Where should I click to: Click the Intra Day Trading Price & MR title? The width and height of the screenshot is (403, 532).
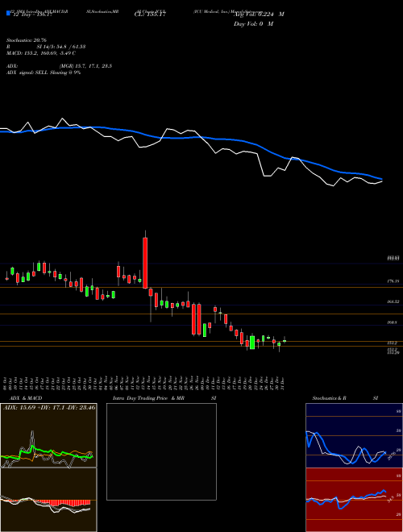148,398
